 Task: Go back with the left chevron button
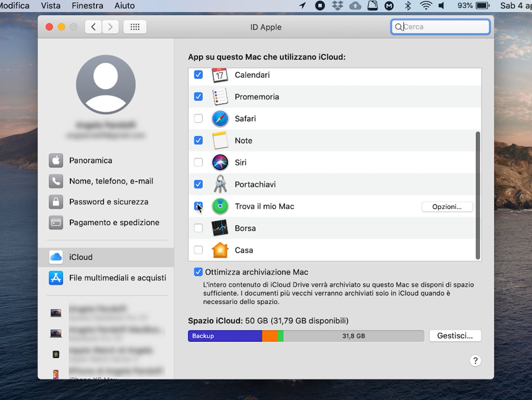click(x=93, y=27)
